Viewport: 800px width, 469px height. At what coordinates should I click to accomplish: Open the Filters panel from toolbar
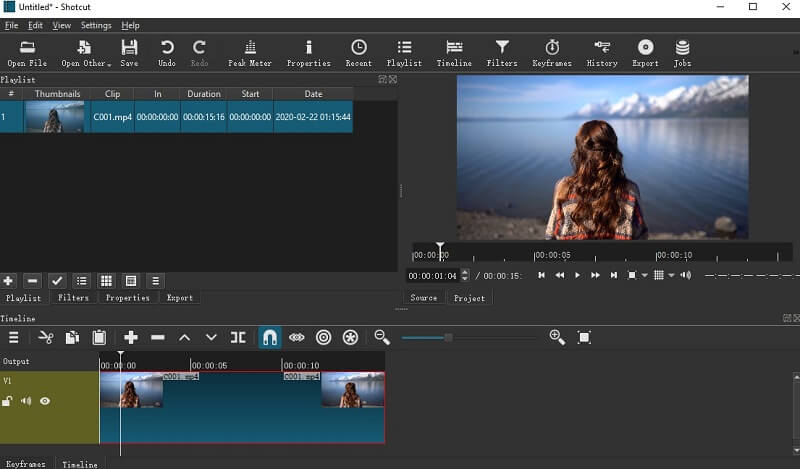(502, 53)
